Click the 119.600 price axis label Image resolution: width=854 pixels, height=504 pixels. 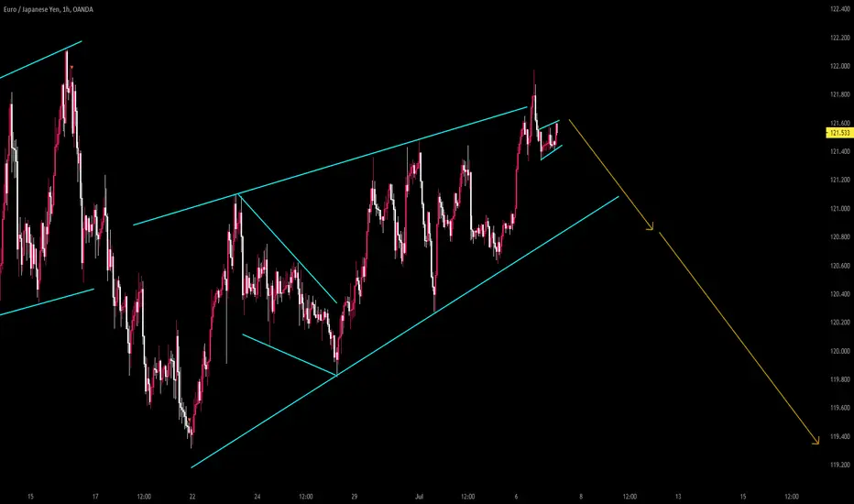(x=839, y=408)
